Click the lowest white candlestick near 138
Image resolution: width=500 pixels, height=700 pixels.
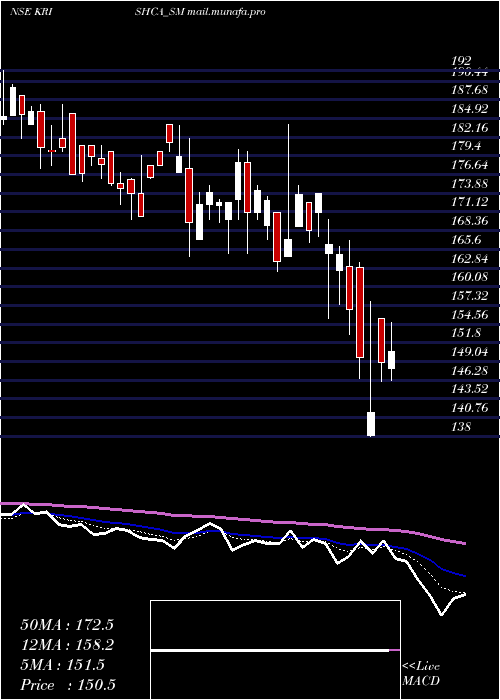click(371, 424)
